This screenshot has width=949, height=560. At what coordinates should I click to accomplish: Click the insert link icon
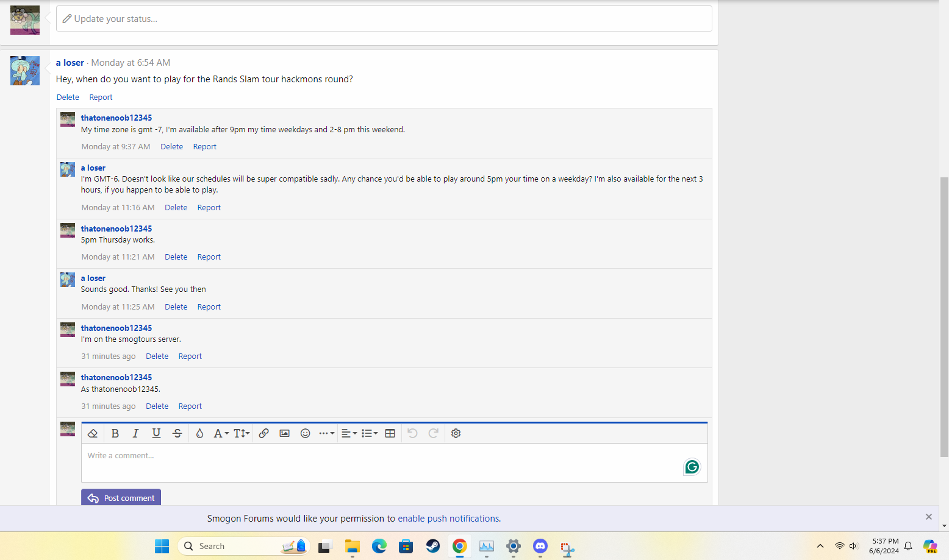tap(263, 433)
